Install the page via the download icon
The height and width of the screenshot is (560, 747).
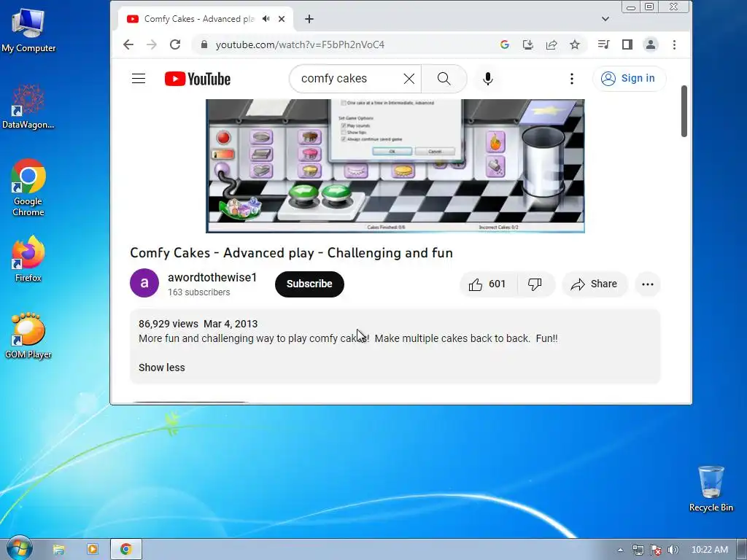click(x=528, y=44)
